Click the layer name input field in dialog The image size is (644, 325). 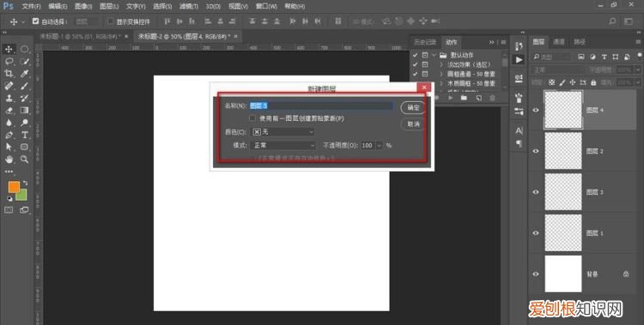coord(322,105)
